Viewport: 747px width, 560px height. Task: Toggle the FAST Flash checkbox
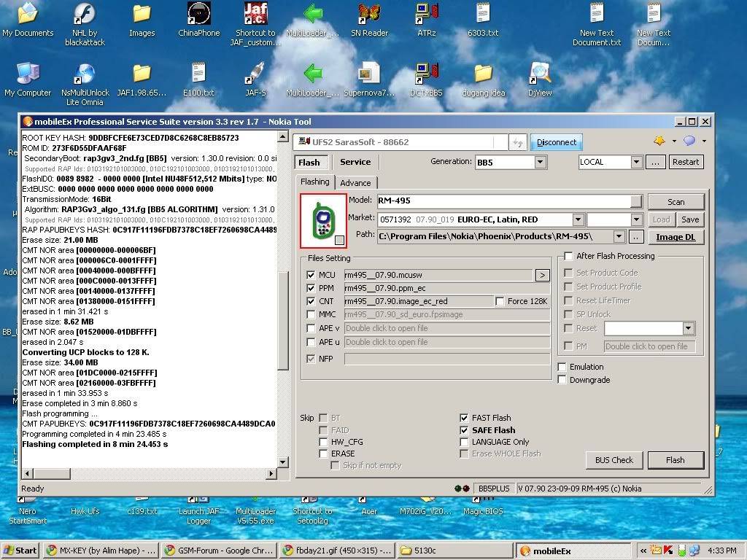[463, 418]
